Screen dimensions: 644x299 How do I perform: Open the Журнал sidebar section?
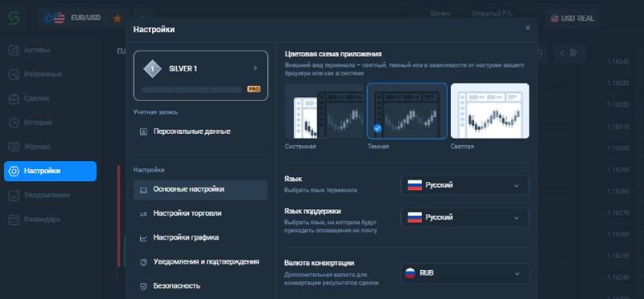pos(50,147)
